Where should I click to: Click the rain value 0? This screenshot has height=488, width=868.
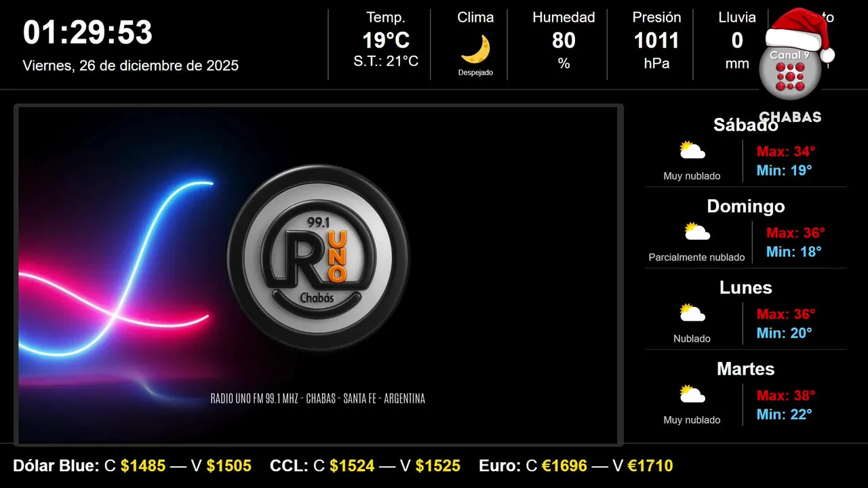point(737,41)
